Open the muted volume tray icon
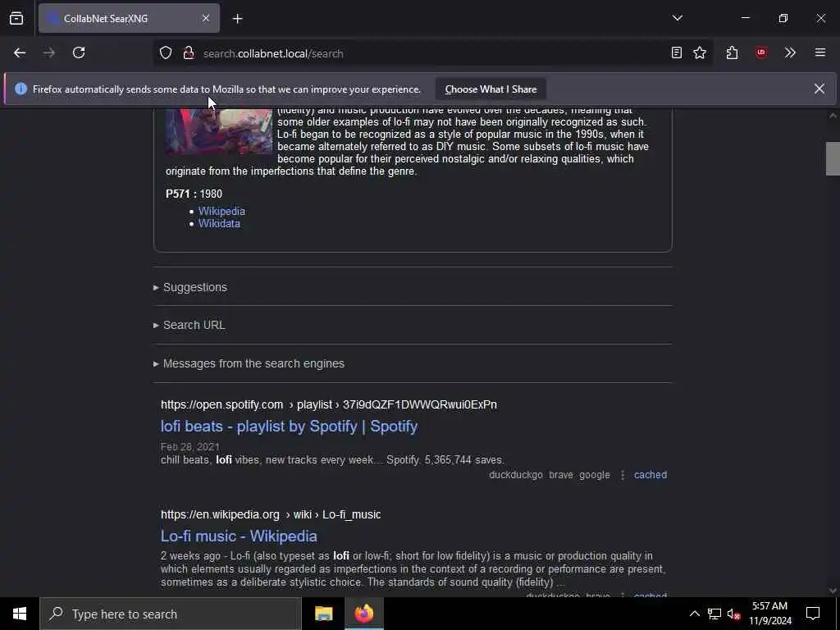Image resolution: width=840 pixels, height=630 pixels. coord(733,614)
